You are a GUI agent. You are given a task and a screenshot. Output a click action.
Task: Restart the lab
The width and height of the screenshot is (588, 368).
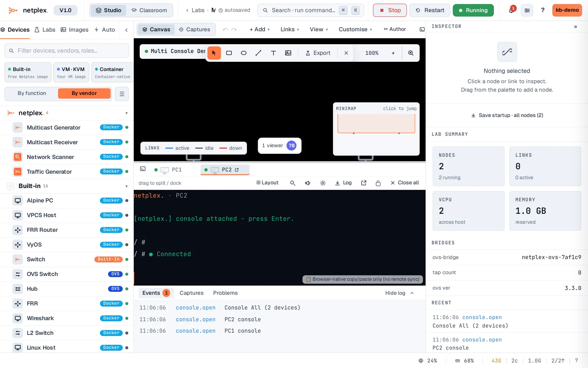click(430, 10)
